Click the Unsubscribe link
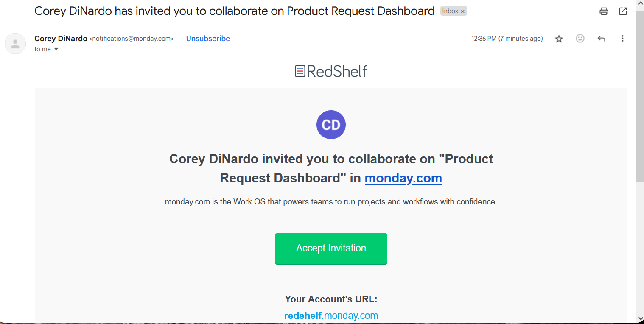 click(x=208, y=39)
